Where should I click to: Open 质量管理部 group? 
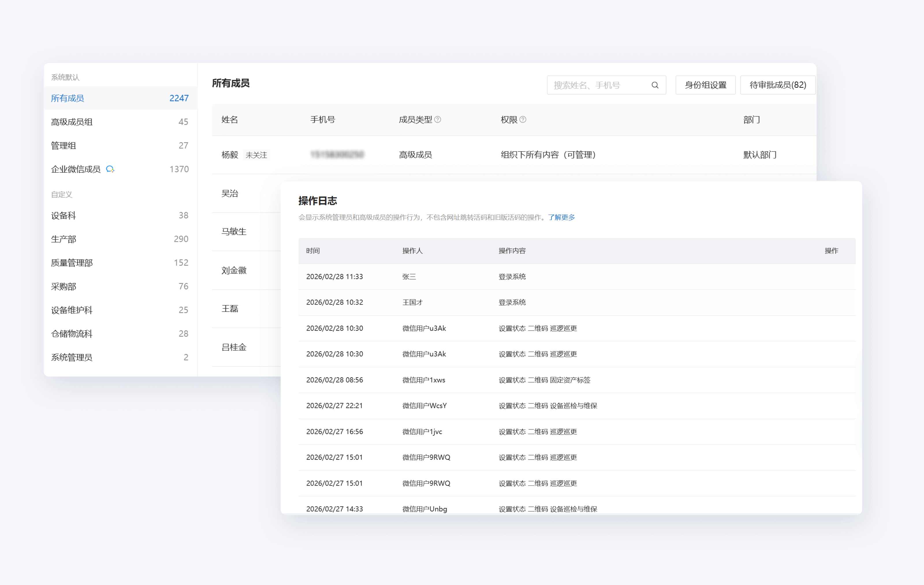coord(72,263)
